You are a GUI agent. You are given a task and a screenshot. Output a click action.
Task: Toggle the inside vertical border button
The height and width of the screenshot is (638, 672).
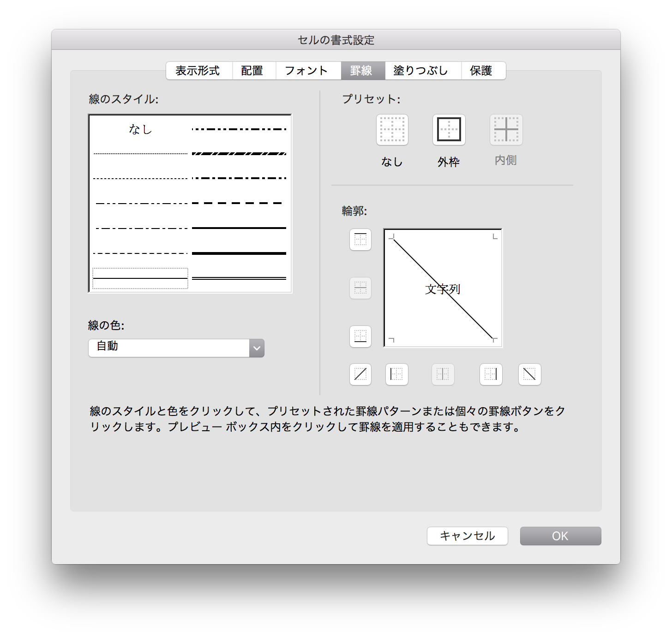443,374
